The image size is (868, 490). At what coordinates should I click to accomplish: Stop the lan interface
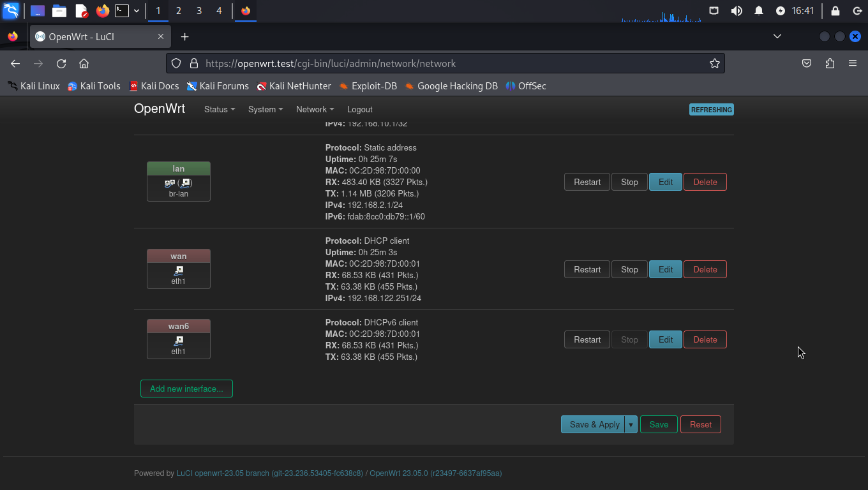629,182
